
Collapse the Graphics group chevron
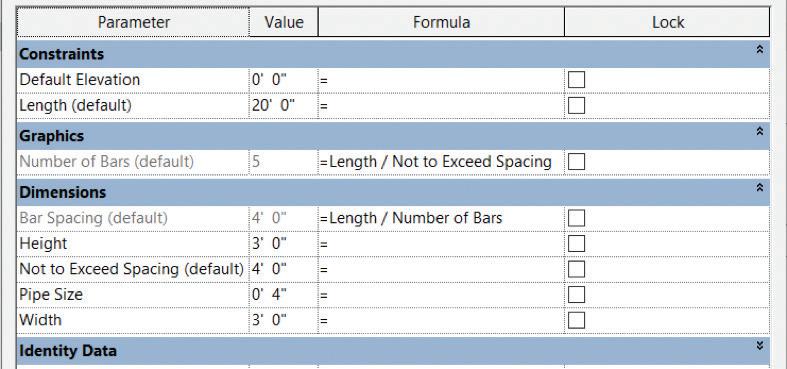click(759, 131)
